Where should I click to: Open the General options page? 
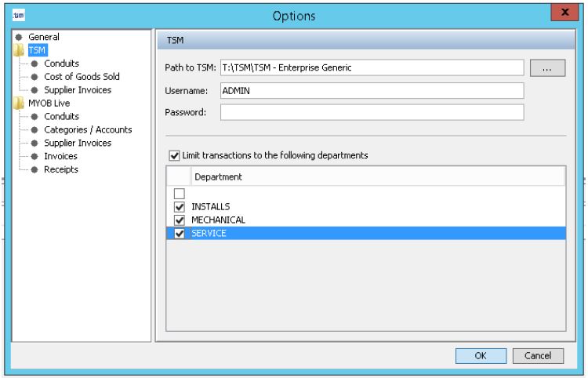(x=44, y=36)
